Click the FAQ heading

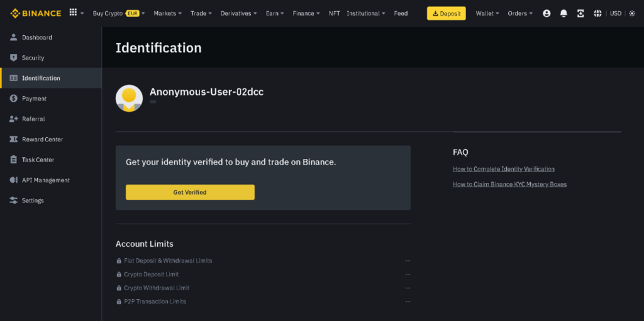460,152
